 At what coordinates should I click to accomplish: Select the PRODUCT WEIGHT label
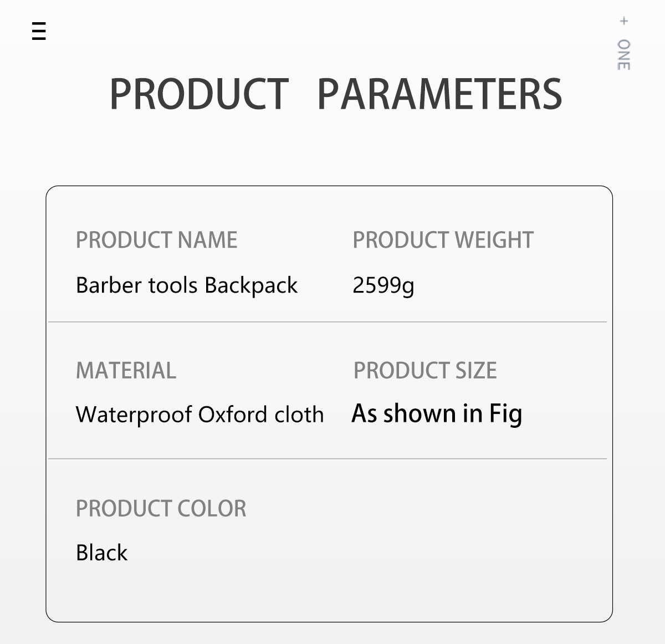click(443, 240)
